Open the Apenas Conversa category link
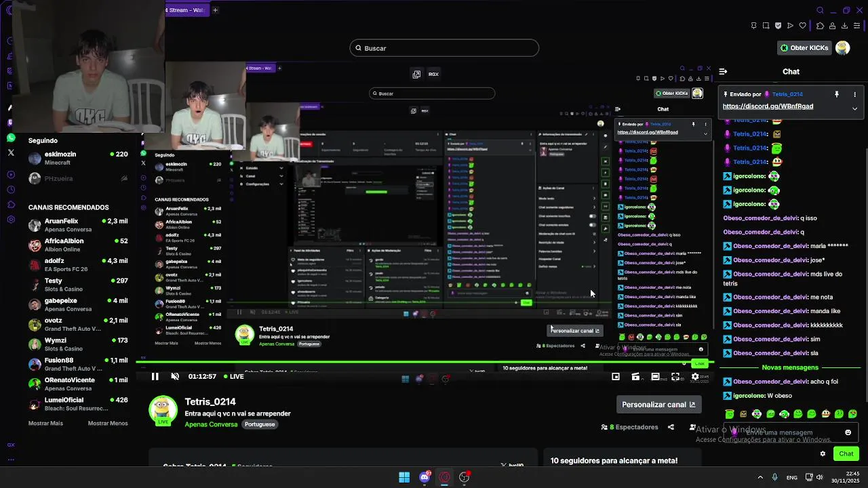868x488 pixels. coord(211,424)
